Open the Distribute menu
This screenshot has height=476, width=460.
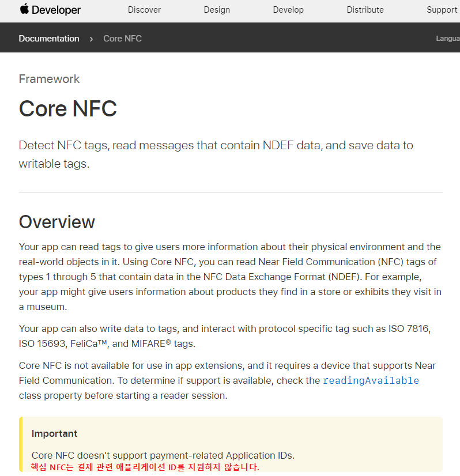tap(365, 10)
